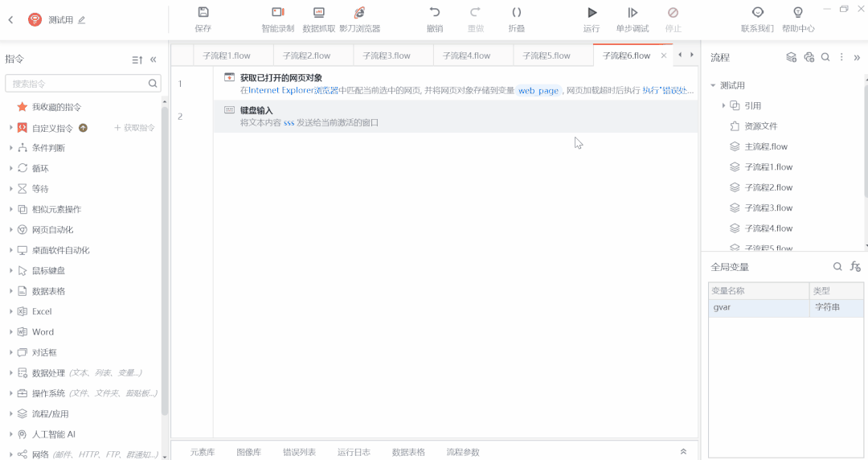This screenshot has width=868, height=460.
Task: Expand 条件判断 category
Action: (10, 148)
